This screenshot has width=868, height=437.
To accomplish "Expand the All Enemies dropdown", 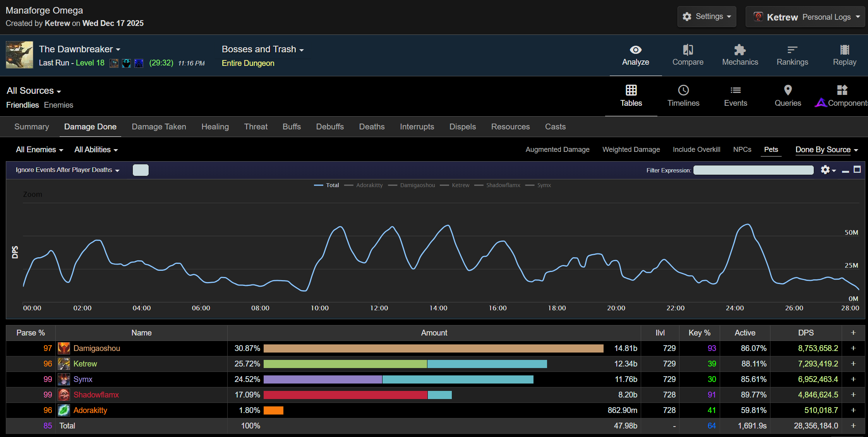I will (x=39, y=150).
